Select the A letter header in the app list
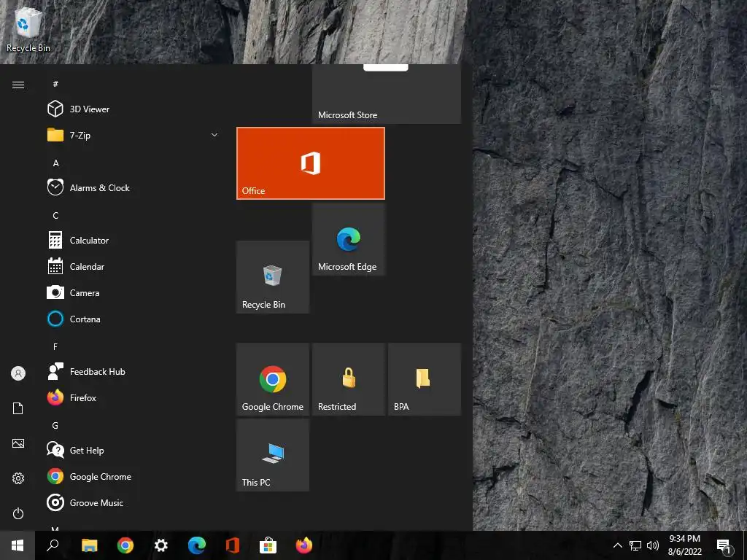Image resolution: width=747 pixels, height=560 pixels. (55, 163)
